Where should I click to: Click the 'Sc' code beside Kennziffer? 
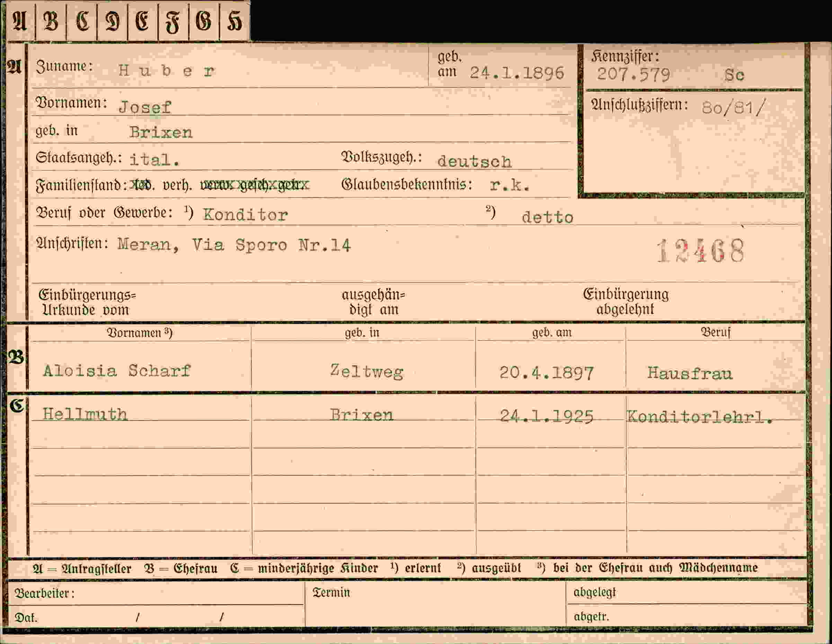(x=734, y=75)
